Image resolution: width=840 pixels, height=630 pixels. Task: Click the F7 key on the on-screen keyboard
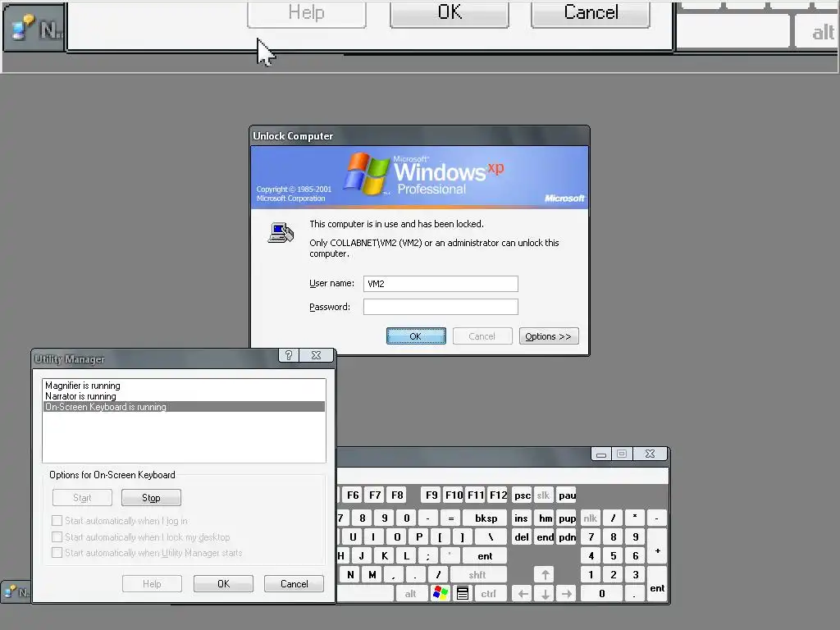tap(375, 495)
